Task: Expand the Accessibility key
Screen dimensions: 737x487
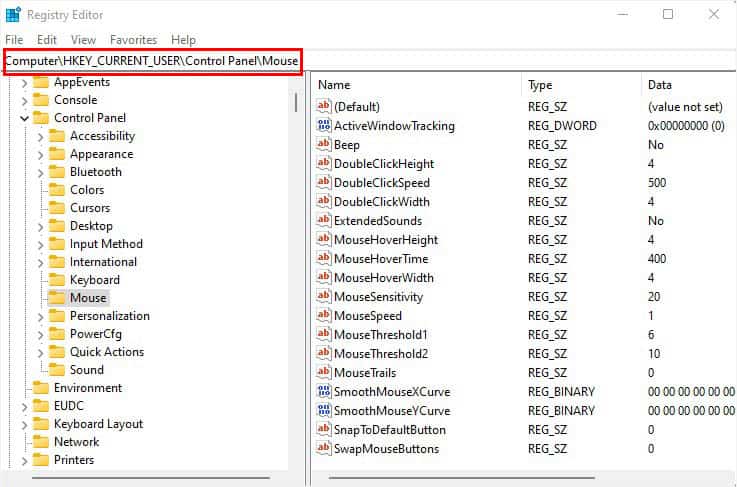Action: point(40,137)
